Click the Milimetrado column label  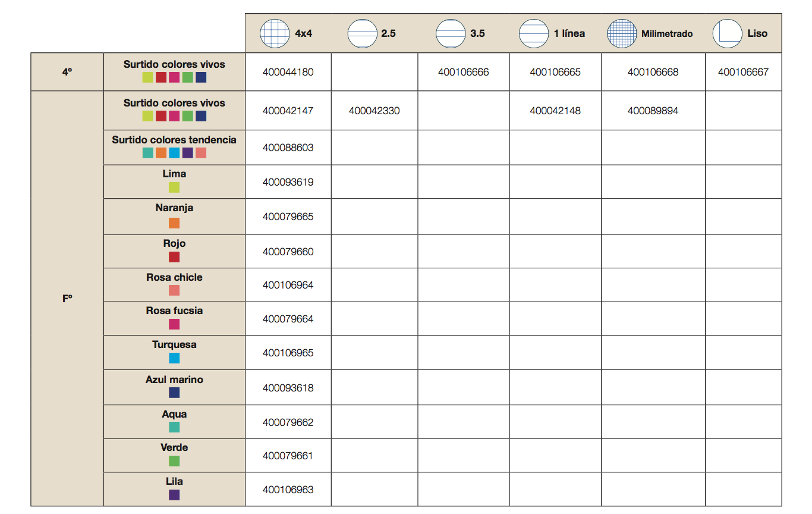pos(667,34)
